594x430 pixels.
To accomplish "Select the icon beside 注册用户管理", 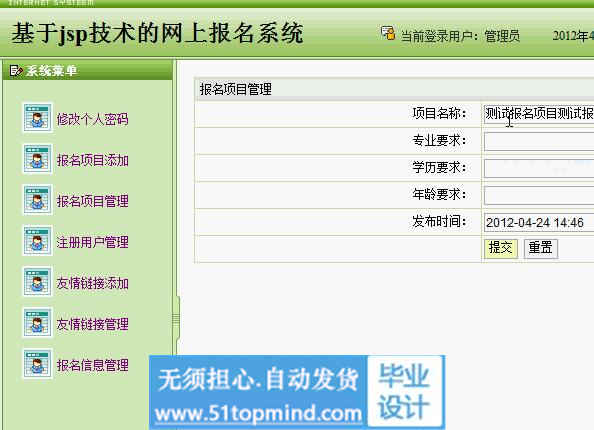I will [x=37, y=241].
